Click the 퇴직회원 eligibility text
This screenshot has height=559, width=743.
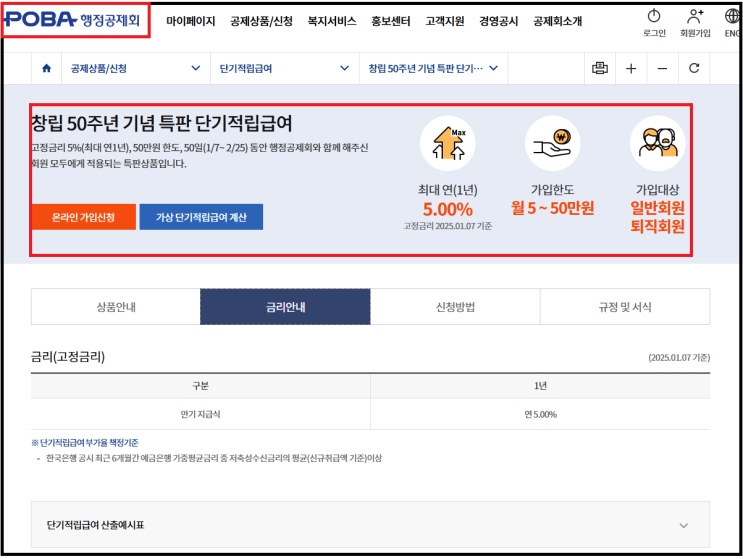pyautogui.click(x=658, y=226)
